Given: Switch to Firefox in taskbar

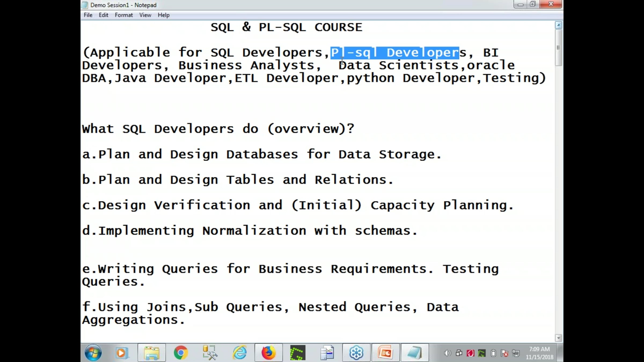Looking at the screenshot, I should (x=269, y=353).
